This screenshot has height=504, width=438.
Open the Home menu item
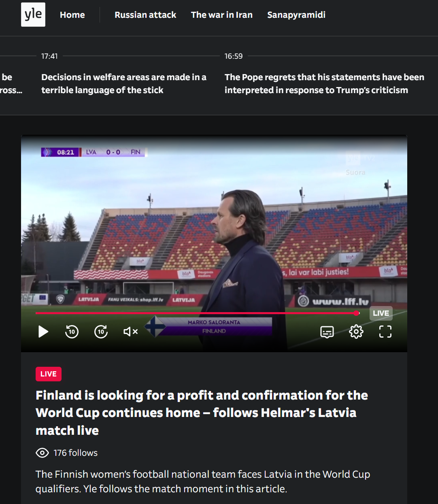click(x=72, y=15)
